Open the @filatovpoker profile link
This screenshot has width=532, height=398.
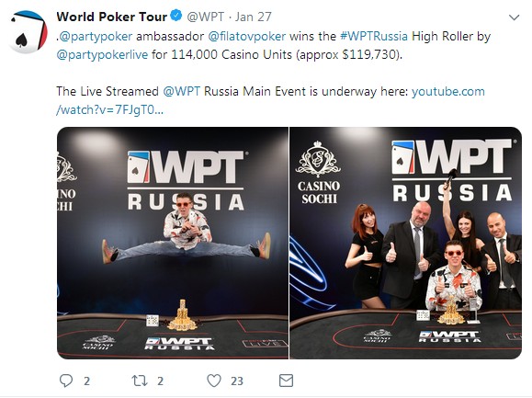(x=246, y=36)
